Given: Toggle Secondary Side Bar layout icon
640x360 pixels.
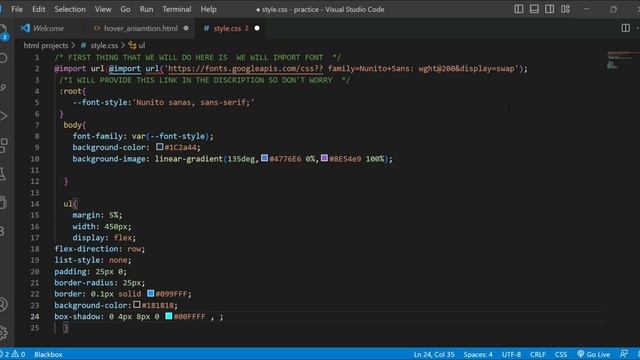Looking at the screenshot, I should (549, 9).
